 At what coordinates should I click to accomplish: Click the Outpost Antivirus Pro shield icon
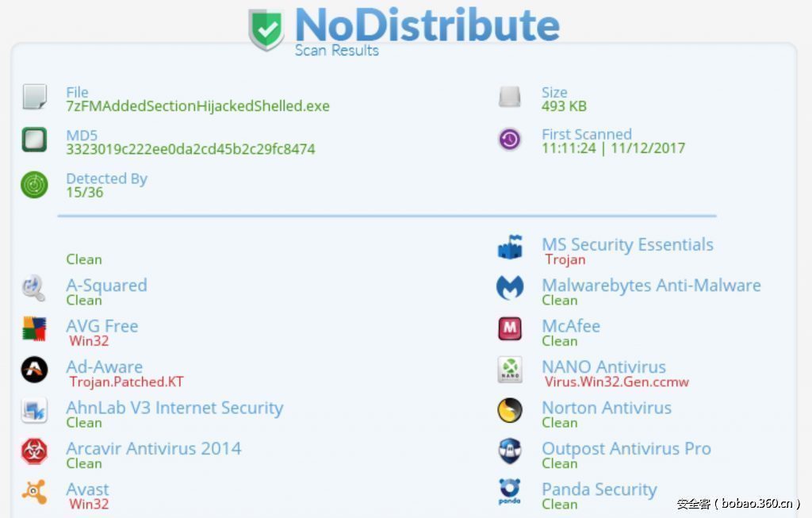tap(510, 451)
